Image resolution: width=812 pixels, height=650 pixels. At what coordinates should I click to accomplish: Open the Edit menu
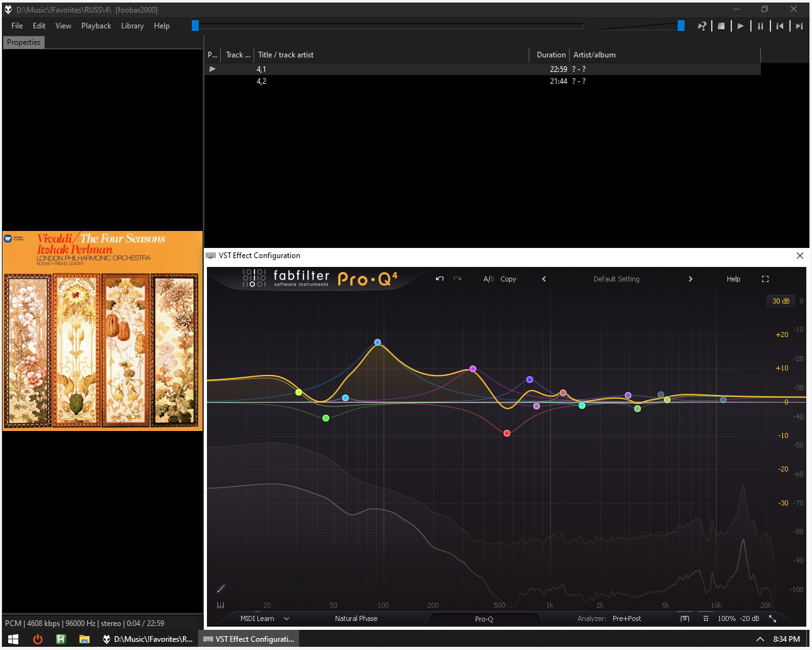[39, 26]
